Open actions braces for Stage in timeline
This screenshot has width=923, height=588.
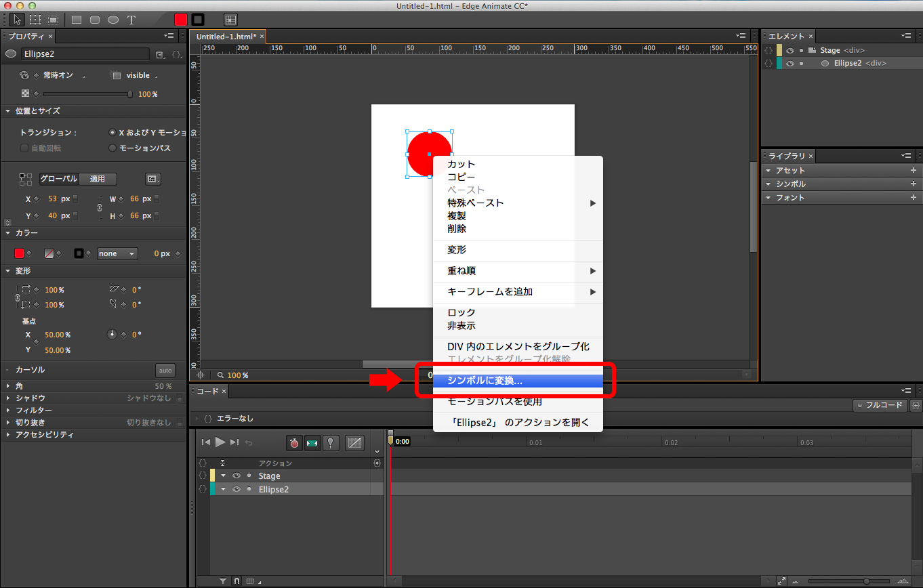pos(202,476)
